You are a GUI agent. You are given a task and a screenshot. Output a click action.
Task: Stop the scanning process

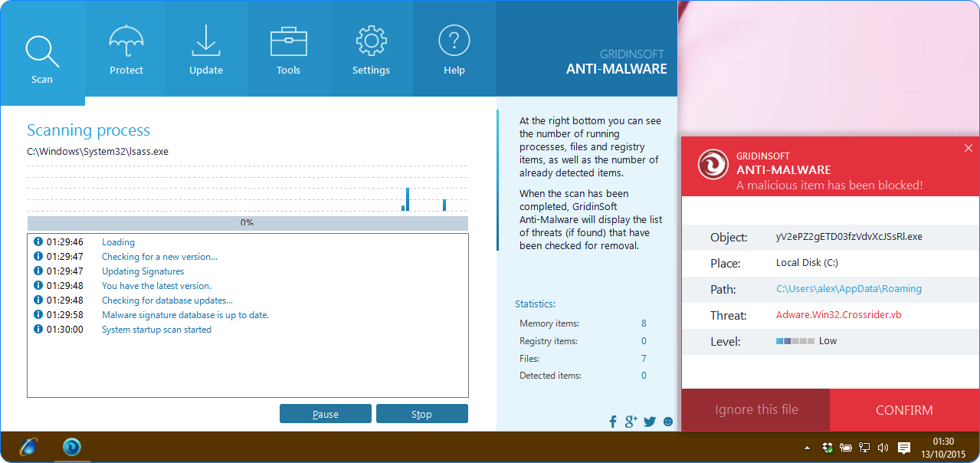point(421,414)
